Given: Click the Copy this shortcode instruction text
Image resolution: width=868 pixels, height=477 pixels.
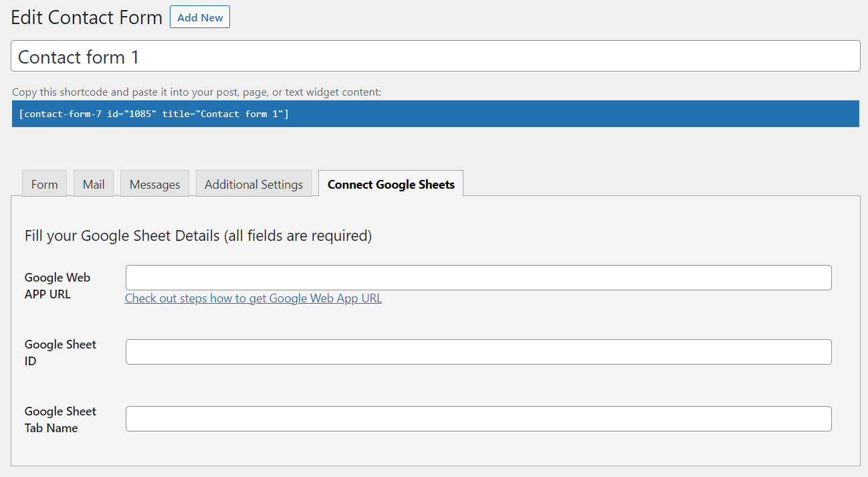Looking at the screenshot, I should tap(197, 92).
